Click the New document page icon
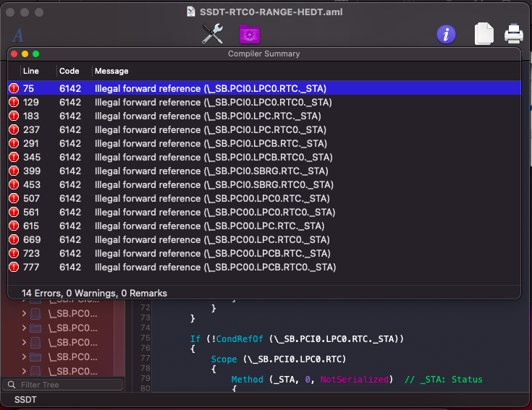This screenshot has height=410, width=532. click(484, 34)
